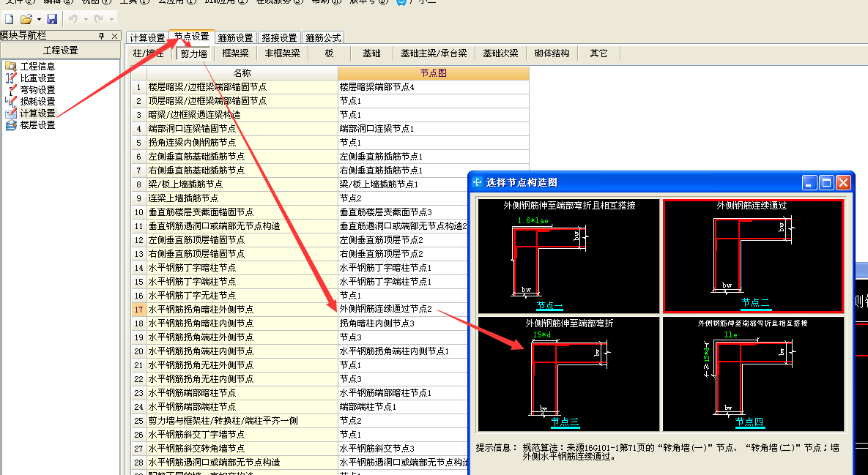Screen dimensions: 868x475
Task: Click the 左侧垂直筋插筋节点1 cell
Action: 434,157
